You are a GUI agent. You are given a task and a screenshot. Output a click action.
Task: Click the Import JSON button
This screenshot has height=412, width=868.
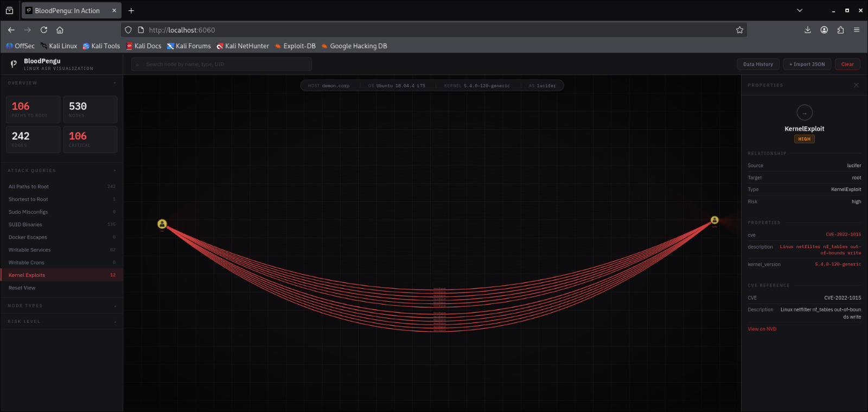click(807, 64)
